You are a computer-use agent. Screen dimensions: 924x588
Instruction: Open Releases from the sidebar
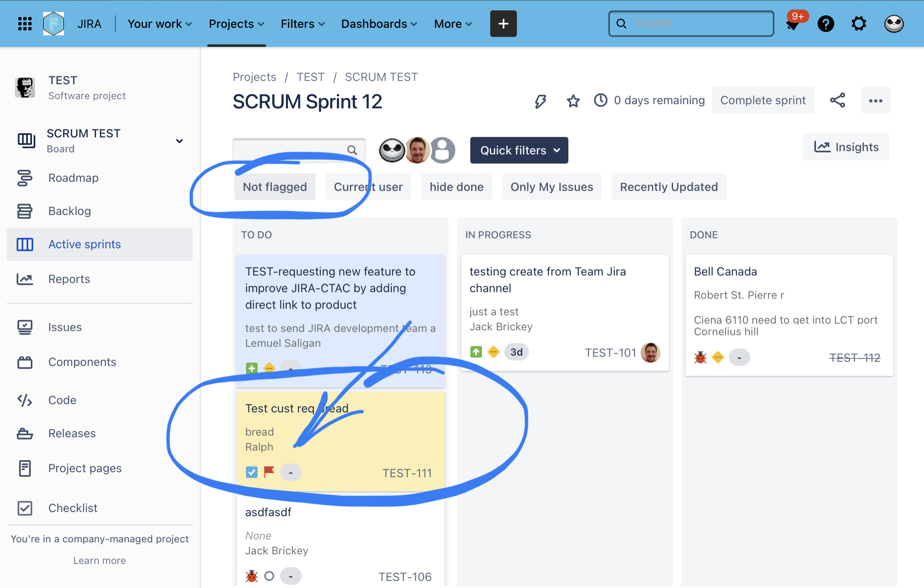pyautogui.click(x=71, y=433)
